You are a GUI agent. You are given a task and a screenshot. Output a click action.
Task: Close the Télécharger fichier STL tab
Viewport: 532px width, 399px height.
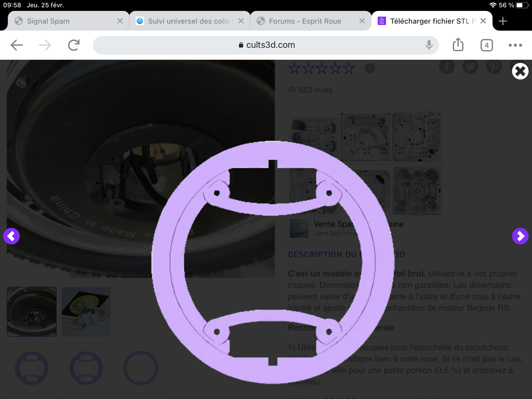(x=483, y=21)
